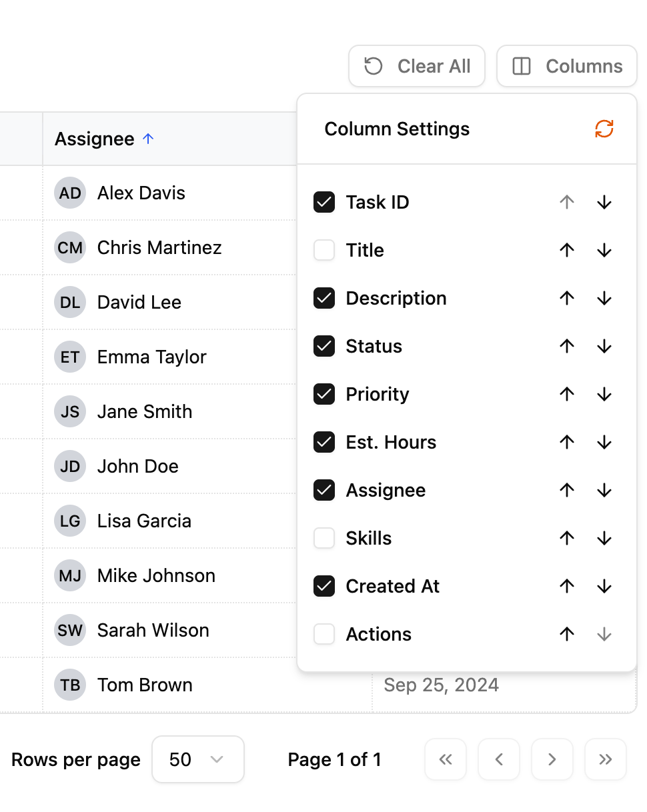Click the reset arrow icon beside Clear All

pos(374,66)
